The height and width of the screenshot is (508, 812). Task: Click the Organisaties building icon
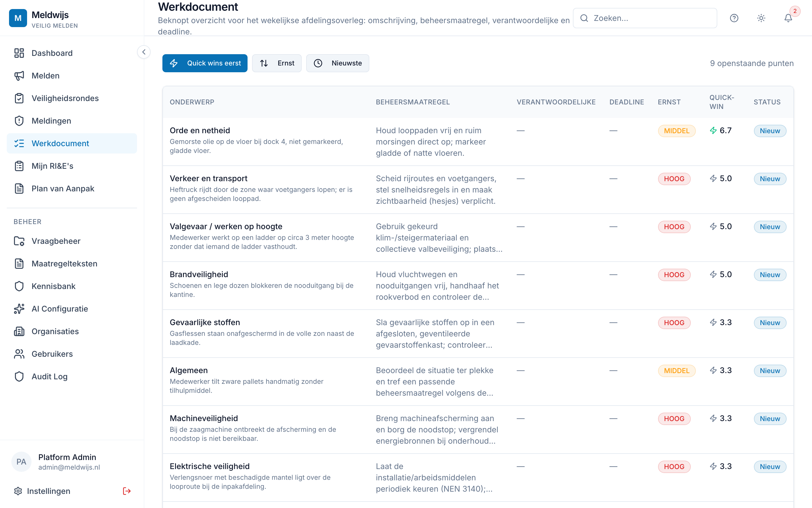point(19,331)
